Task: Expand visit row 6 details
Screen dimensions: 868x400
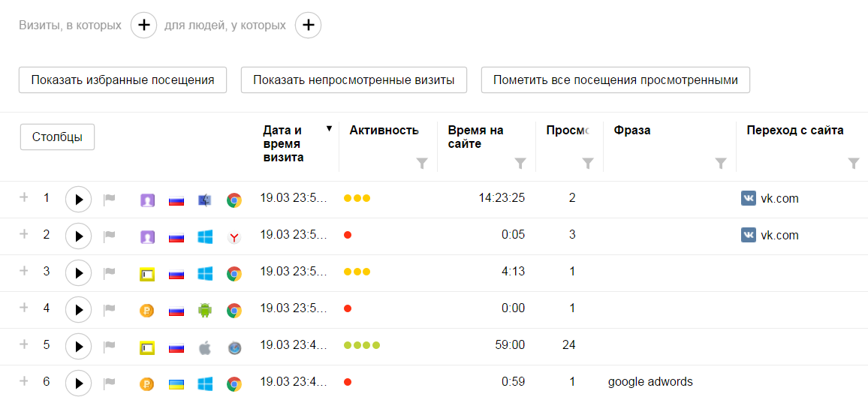Action: 23,381
